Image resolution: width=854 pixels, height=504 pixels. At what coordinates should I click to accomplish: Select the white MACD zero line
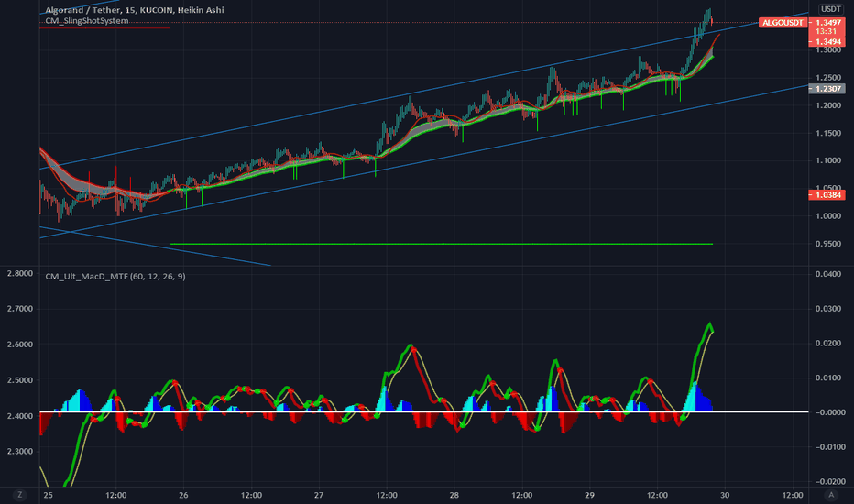(x=423, y=412)
